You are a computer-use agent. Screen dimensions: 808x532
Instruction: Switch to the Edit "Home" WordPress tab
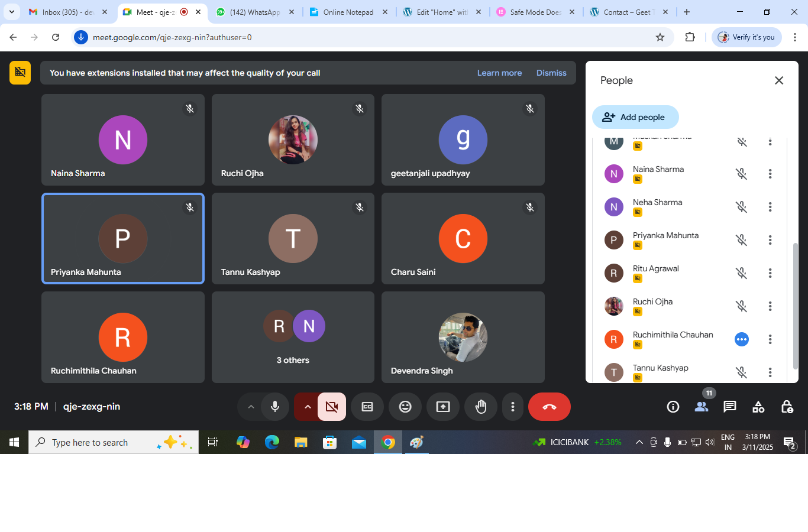[441, 12]
